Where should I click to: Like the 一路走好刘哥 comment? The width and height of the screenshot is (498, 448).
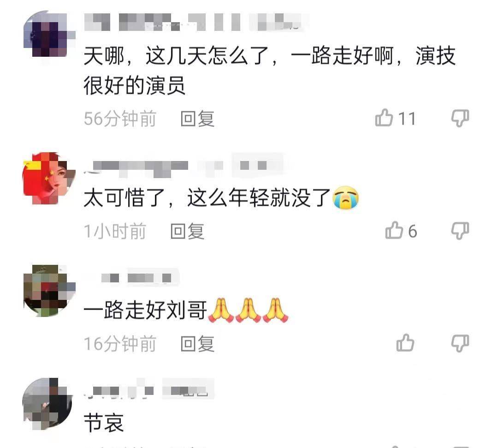point(405,343)
